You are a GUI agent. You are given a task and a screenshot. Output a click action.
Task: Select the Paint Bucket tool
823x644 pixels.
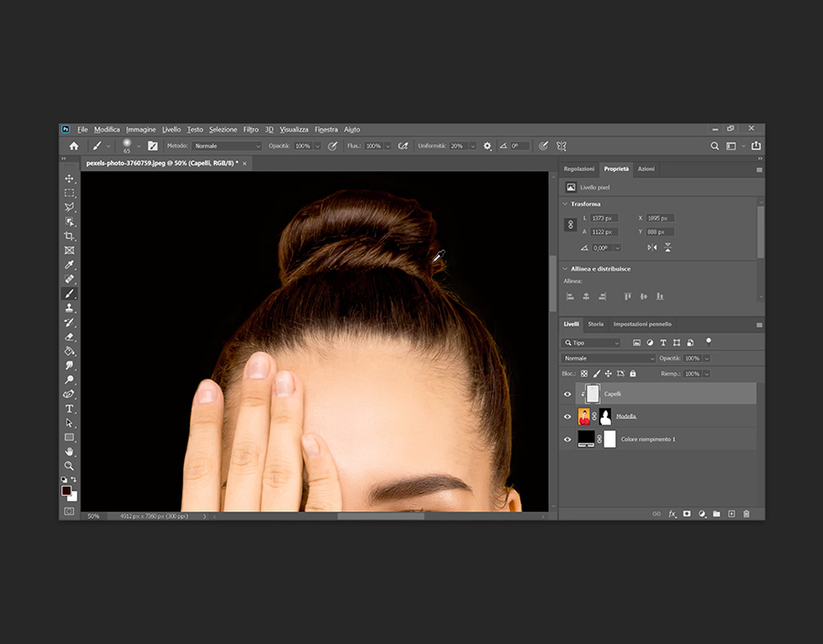[69, 350]
